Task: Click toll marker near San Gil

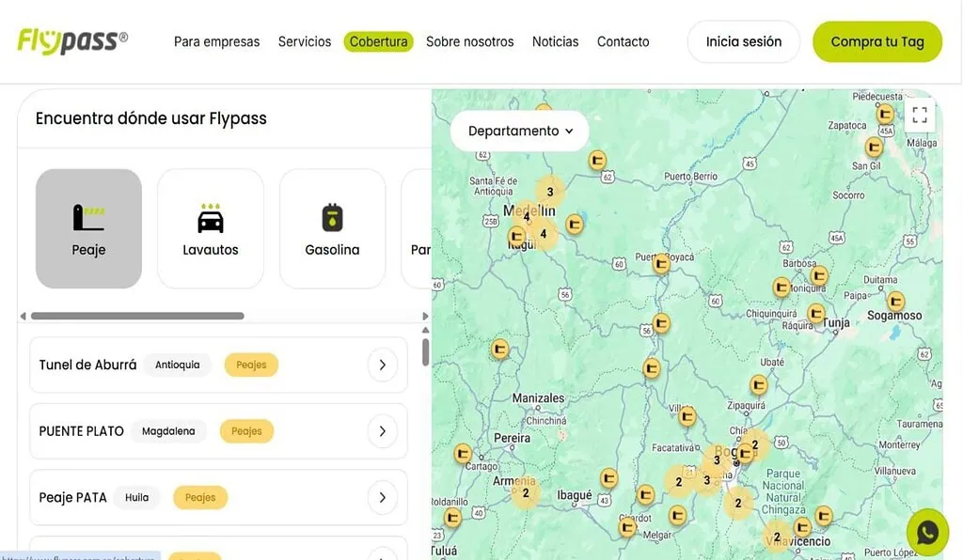Action: pos(874,148)
